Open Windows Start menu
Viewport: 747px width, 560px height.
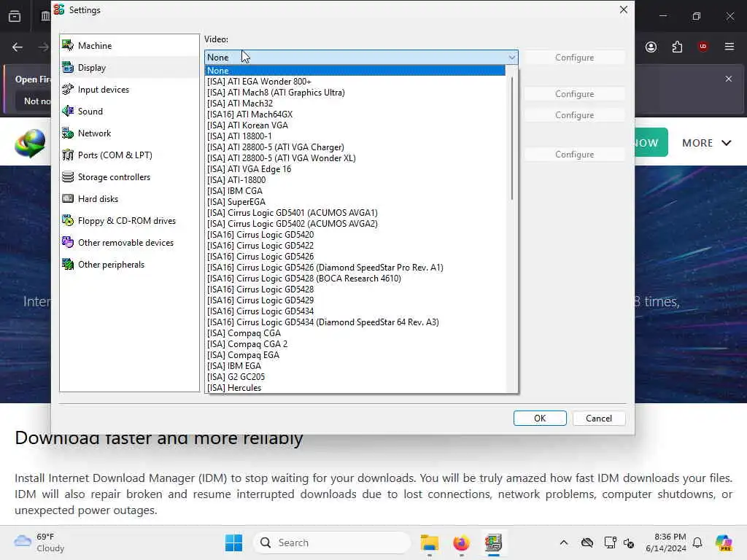point(233,542)
